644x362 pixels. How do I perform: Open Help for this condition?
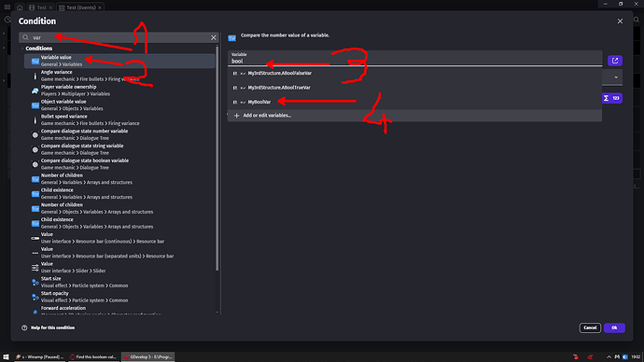(49, 327)
